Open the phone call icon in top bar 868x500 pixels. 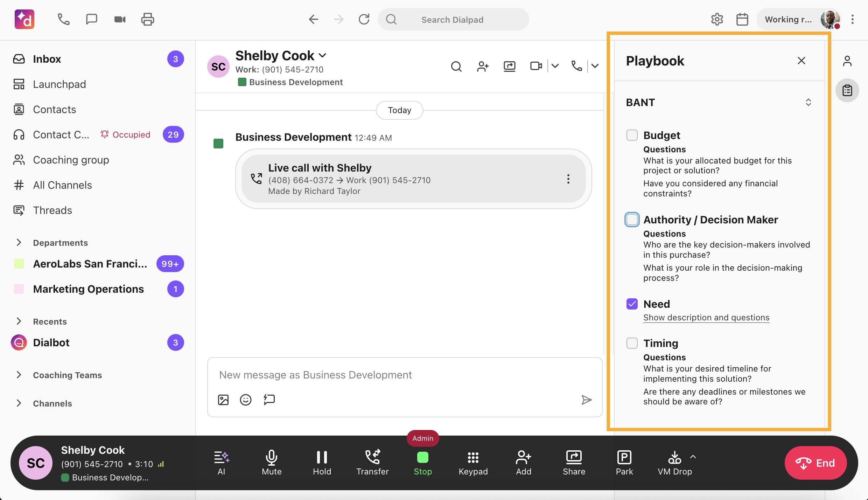[63, 19]
